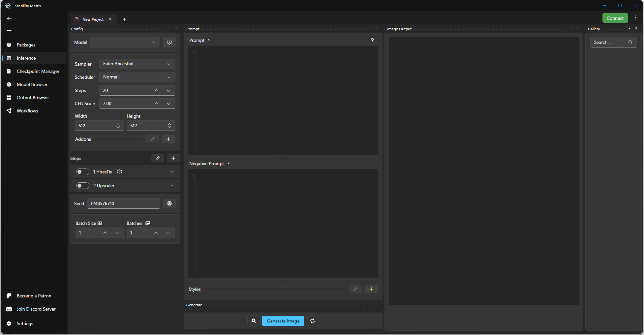Open the Inference page

coord(34,58)
